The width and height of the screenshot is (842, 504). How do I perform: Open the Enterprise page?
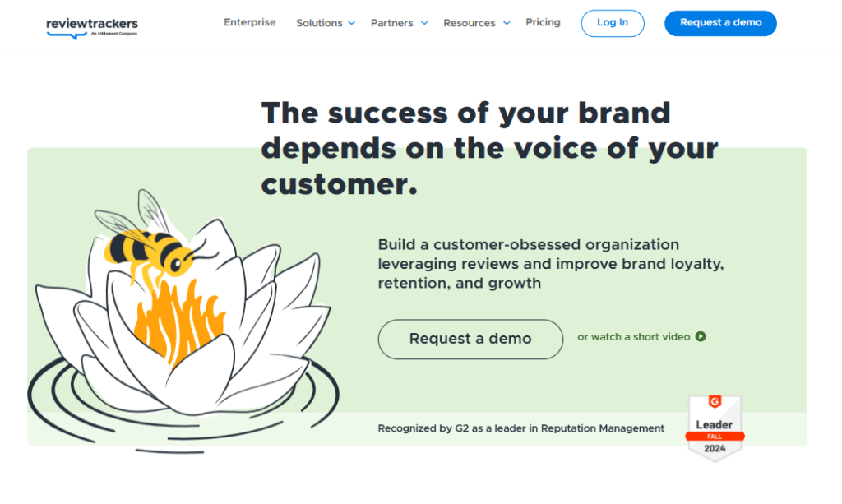[x=249, y=22]
